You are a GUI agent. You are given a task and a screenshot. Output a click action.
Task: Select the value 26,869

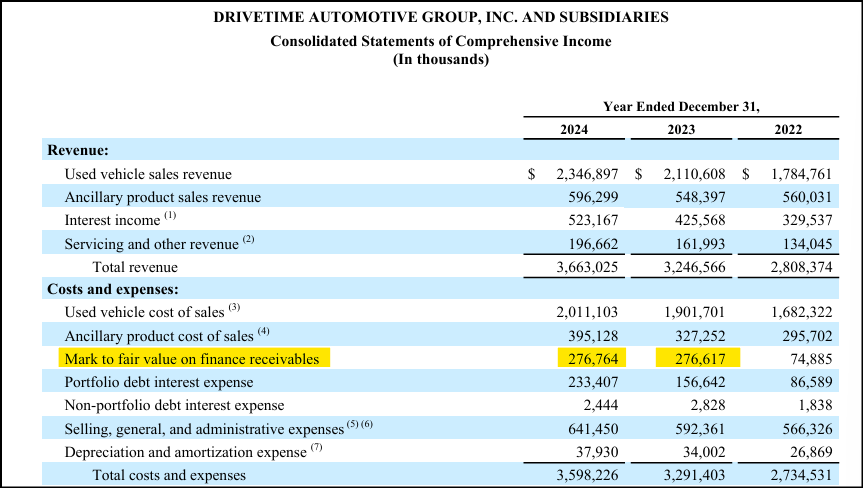click(811, 452)
